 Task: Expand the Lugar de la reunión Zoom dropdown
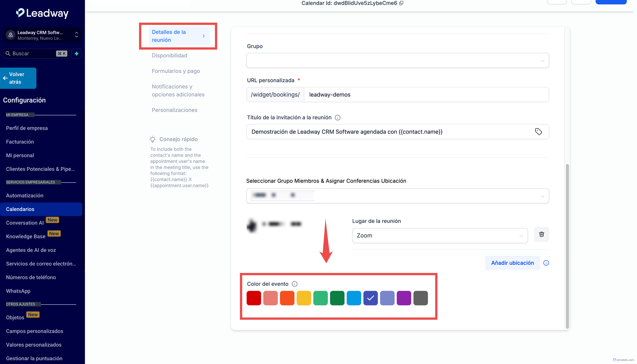click(x=440, y=235)
